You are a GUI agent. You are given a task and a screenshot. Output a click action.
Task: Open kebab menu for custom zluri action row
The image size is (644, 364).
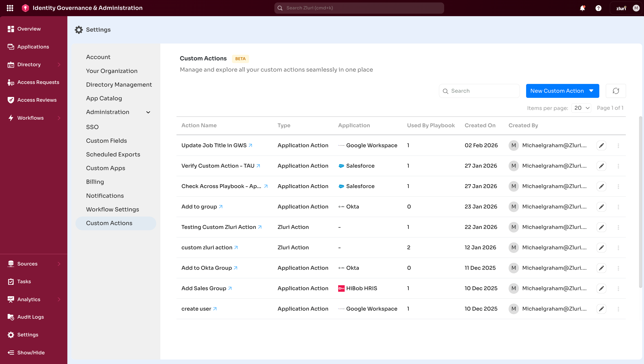click(618, 248)
